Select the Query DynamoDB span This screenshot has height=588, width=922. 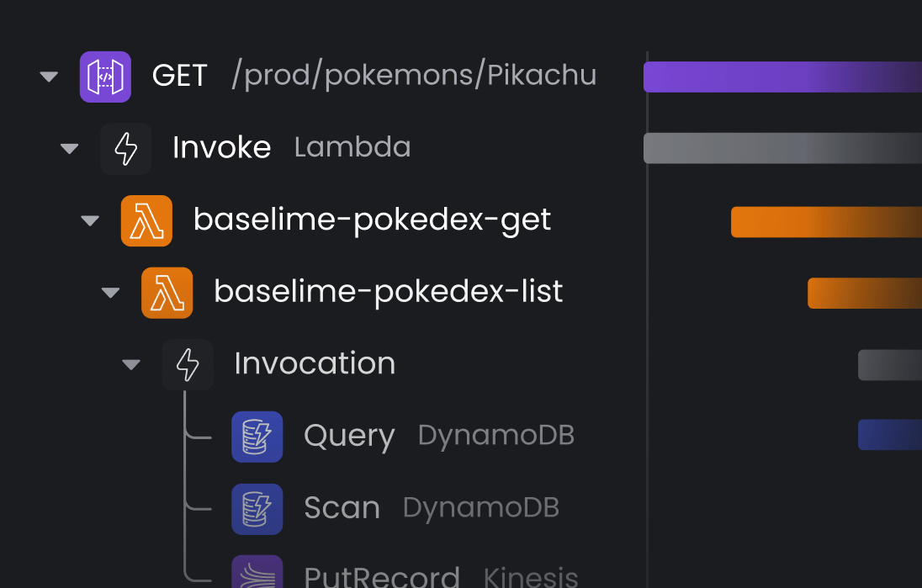click(x=349, y=437)
